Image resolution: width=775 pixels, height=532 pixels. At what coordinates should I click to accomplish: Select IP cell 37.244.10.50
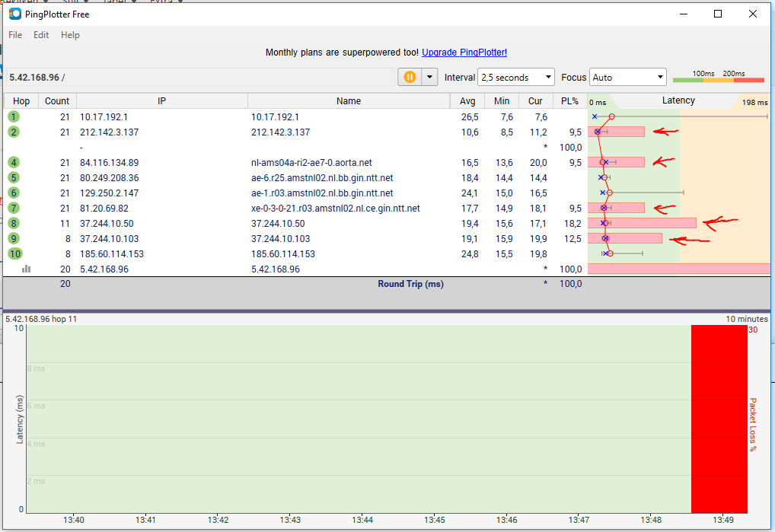pos(107,224)
